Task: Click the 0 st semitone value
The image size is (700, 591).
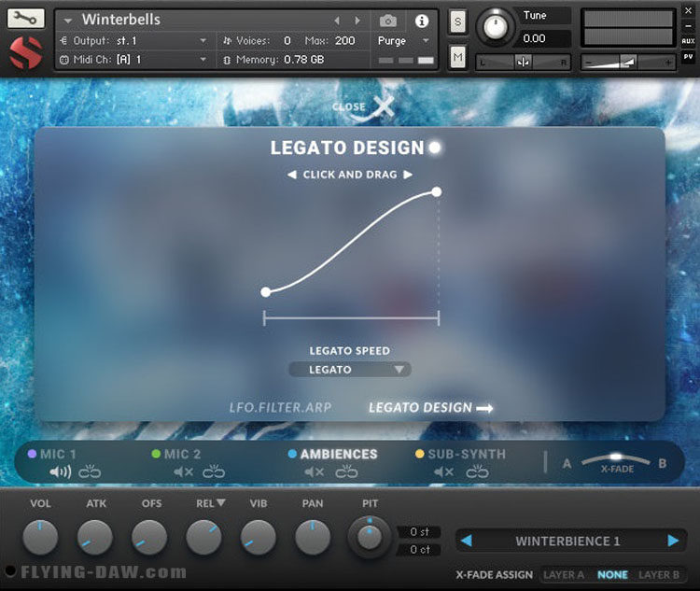Action: coord(419,531)
